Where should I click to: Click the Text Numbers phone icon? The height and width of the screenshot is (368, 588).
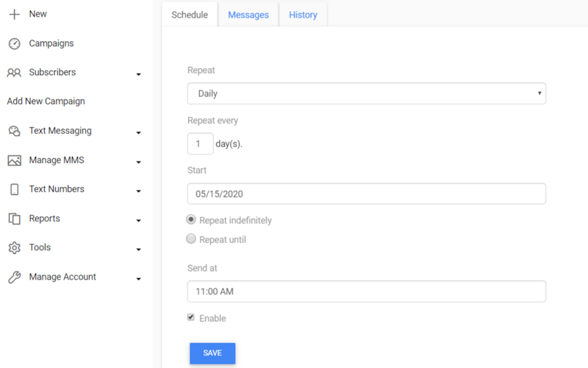pos(14,189)
